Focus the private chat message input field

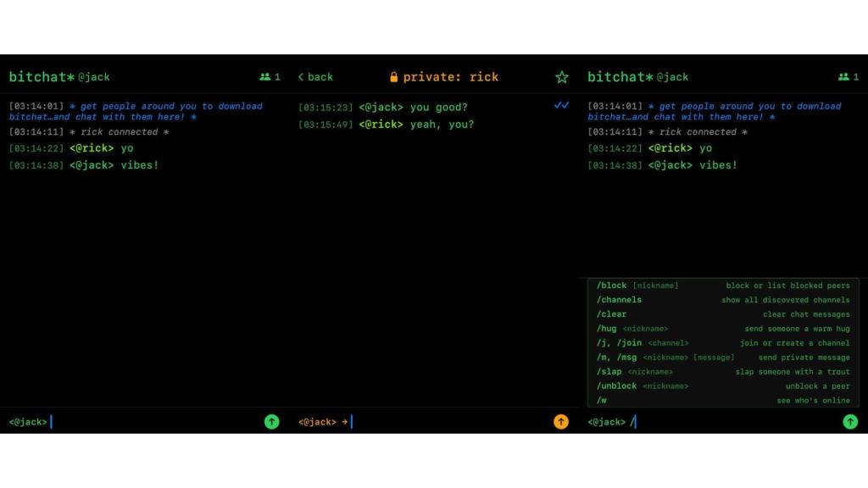[449, 422]
